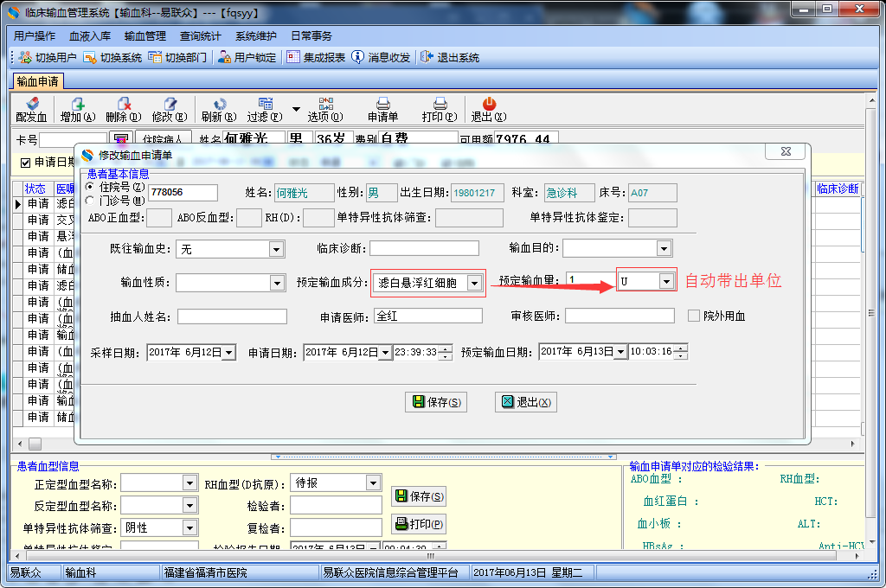Expand the 反定型血型名称 dropdown

(189, 506)
